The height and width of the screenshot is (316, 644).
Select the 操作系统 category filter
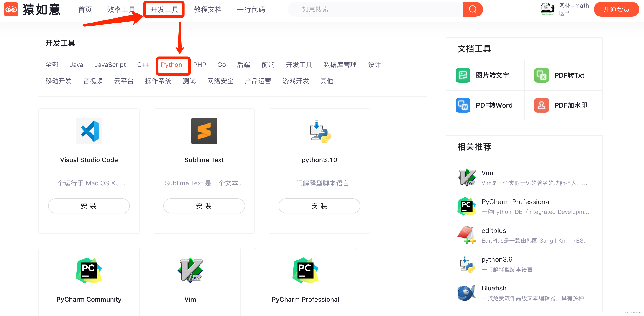(x=158, y=81)
